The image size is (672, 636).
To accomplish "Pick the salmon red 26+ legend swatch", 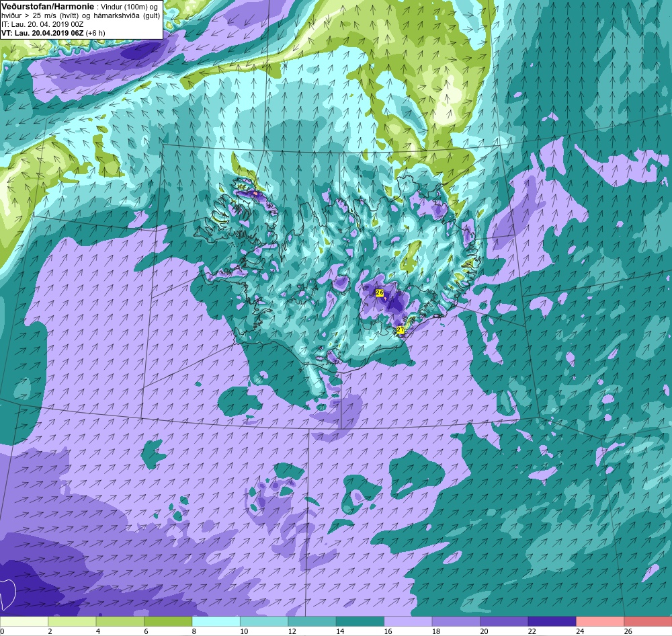I will tap(648, 622).
